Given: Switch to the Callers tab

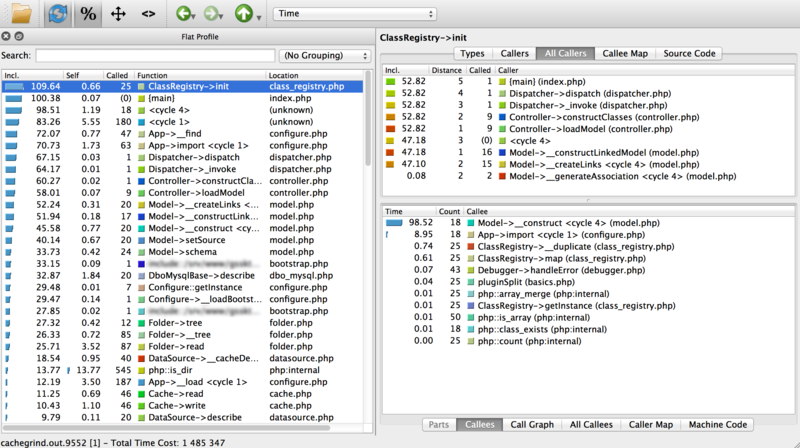Looking at the screenshot, I should point(514,54).
